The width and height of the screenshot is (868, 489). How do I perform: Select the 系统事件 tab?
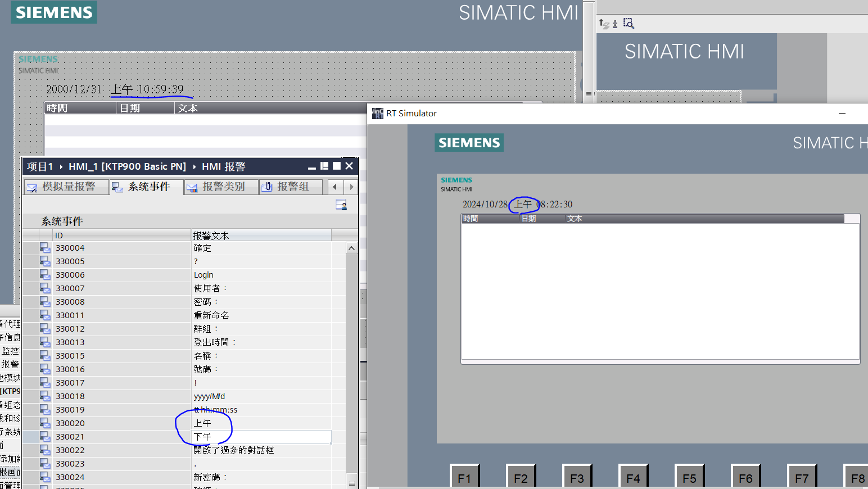coord(147,187)
